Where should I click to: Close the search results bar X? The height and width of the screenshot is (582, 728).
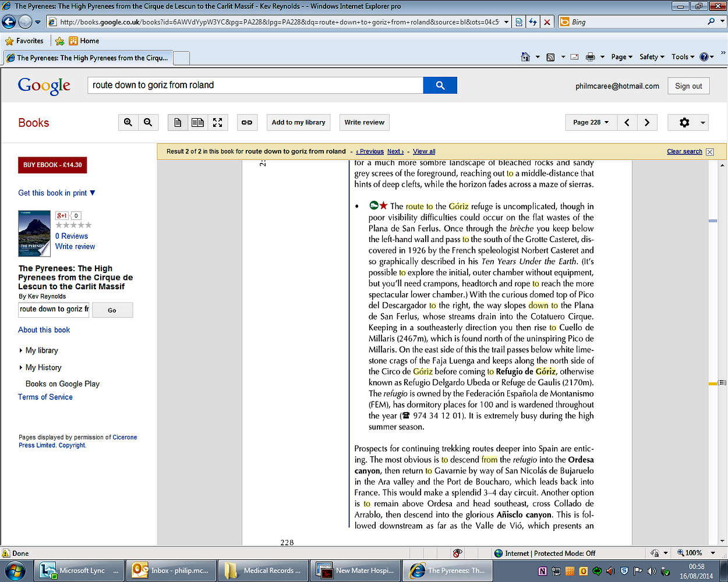pos(709,152)
